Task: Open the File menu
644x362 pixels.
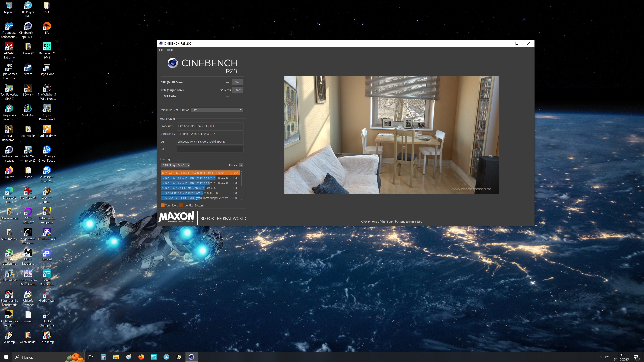Action: (161, 50)
